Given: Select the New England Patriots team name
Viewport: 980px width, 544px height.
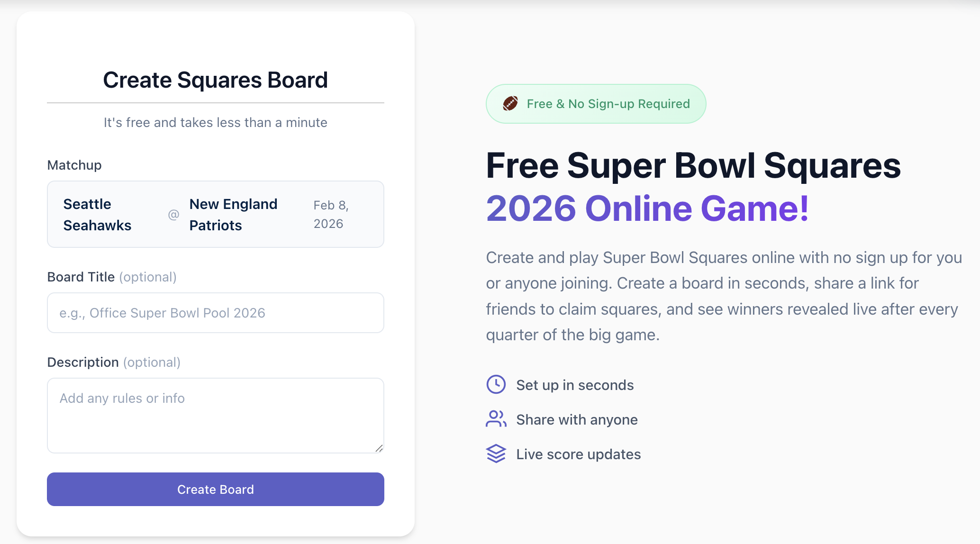Looking at the screenshot, I should tap(234, 215).
